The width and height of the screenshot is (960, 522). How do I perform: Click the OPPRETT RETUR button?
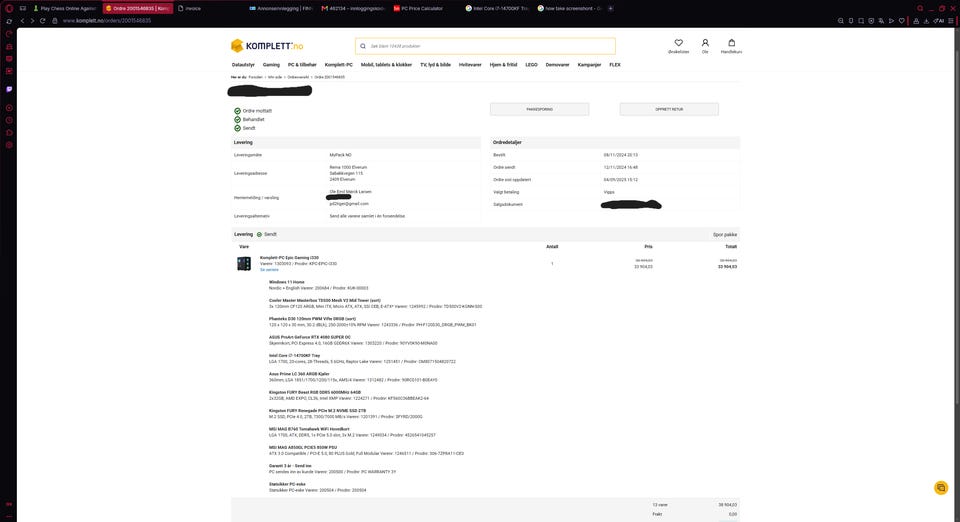pos(669,110)
